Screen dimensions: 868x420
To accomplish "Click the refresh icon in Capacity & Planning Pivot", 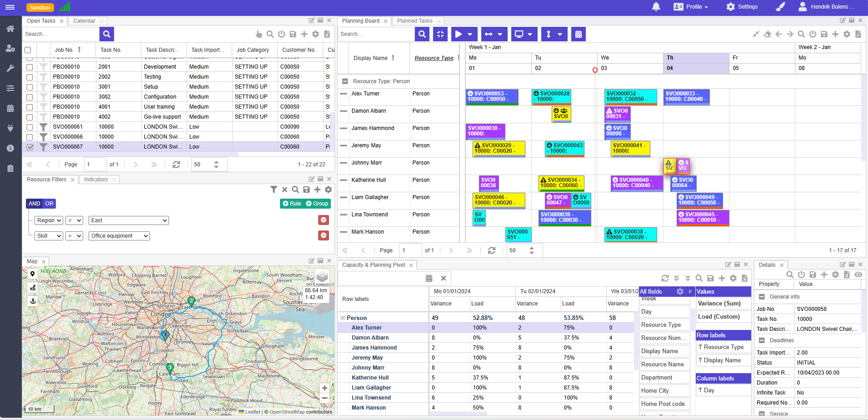I will point(665,278).
